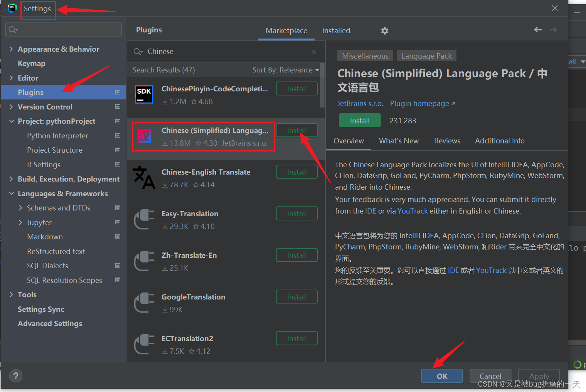Viewport: 586px width, 392px height.
Task: Expand the Tools settings node
Action: [11, 294]
